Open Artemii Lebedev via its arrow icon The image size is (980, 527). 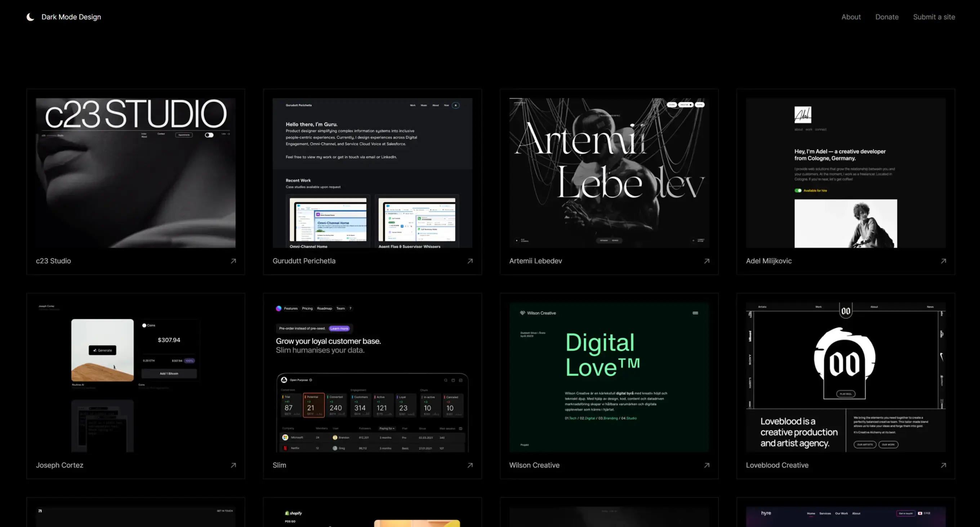coord(707,261)
